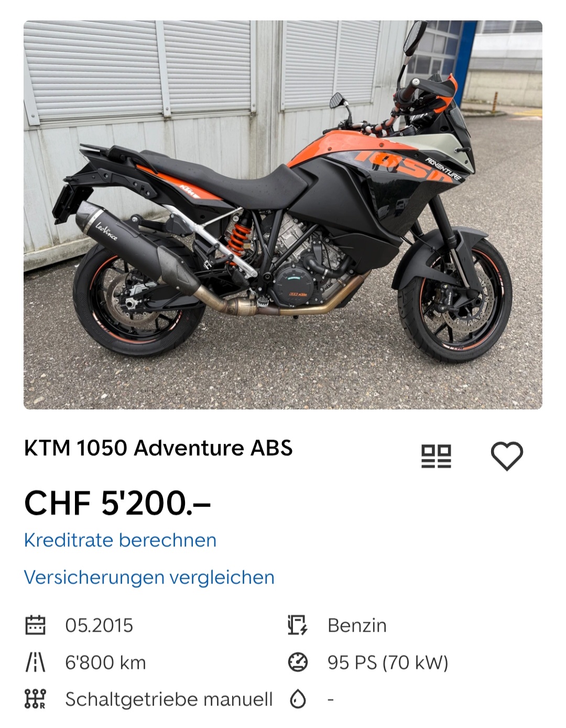
Task: Click the Schaltgetriebe manuell text
Action: click(169, 699)
